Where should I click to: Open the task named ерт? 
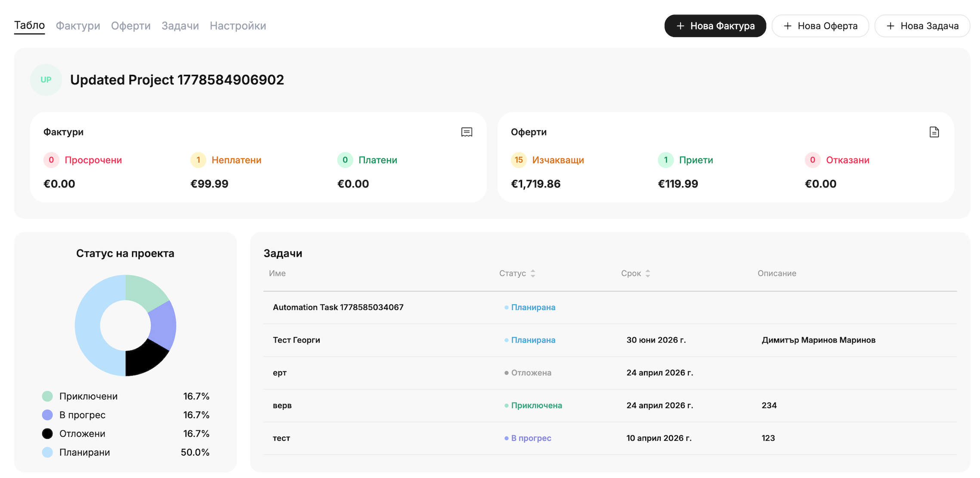(x=280, y=373)
